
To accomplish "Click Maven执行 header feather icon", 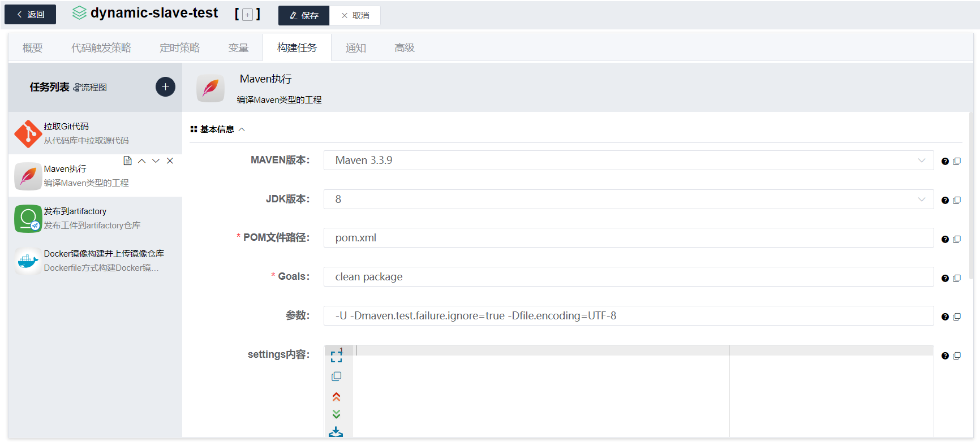I will (210, 89).
